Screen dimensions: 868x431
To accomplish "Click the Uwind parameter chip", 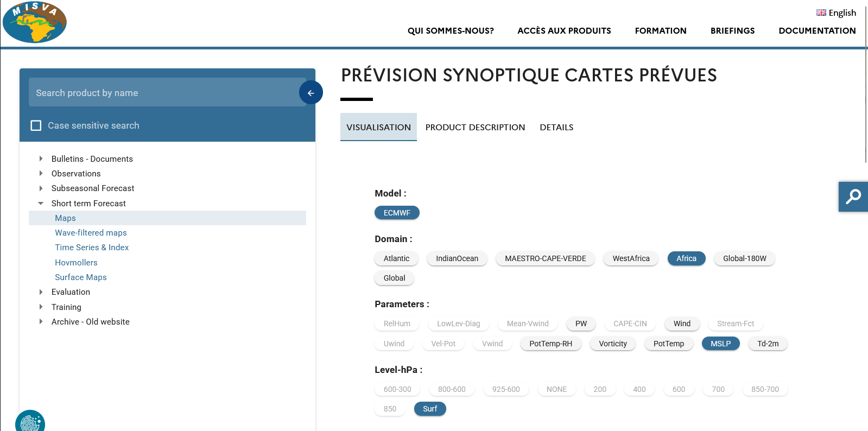I will click(x=394, y=344).
